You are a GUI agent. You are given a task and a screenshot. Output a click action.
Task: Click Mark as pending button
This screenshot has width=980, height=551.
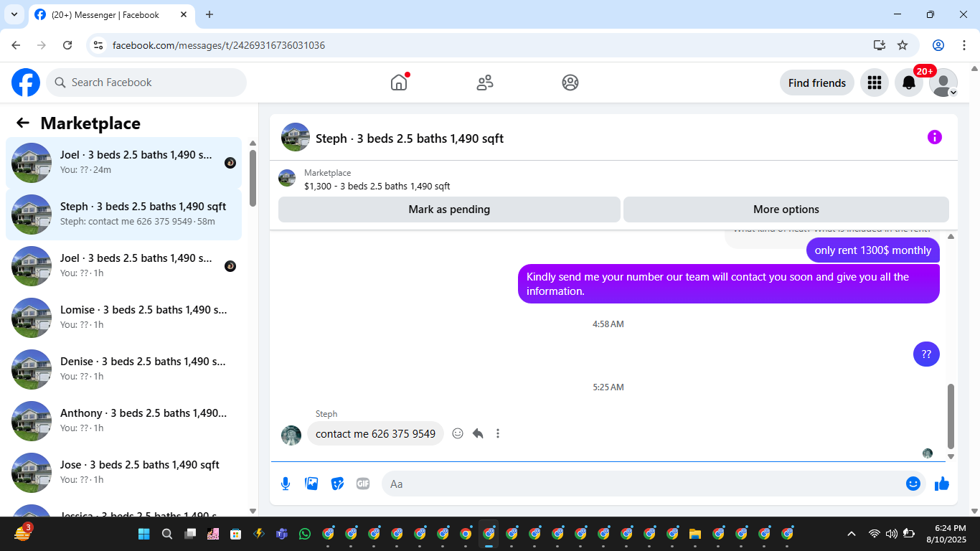[449, 209]
